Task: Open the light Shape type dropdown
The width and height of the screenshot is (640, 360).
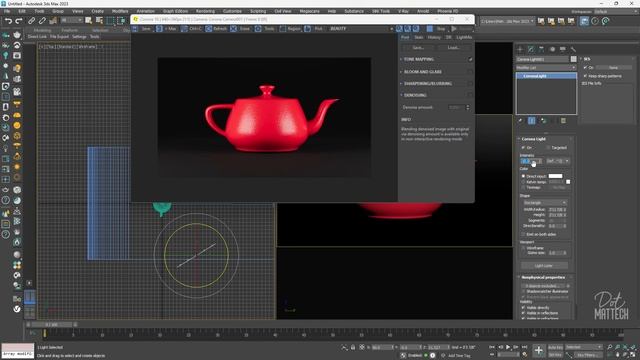Action: (546, 202)
